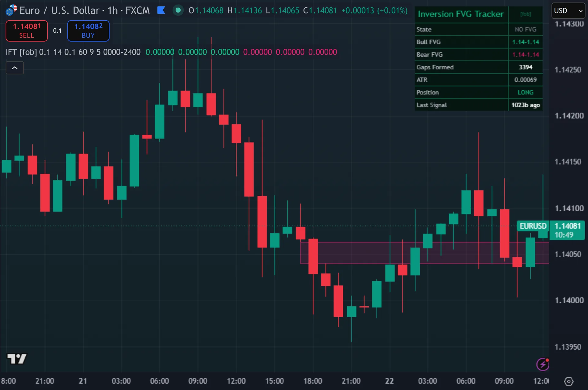Collapse the indicator legend with chevron
Image resolution: width=588 pixels, height=390 pixels.
[15, 68]
